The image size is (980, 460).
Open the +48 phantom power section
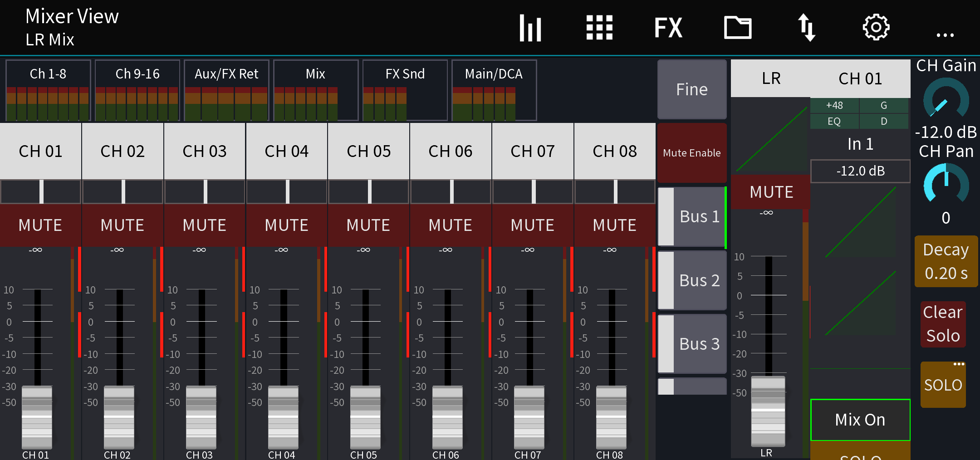pyautogui.click(x=834, y=105)
